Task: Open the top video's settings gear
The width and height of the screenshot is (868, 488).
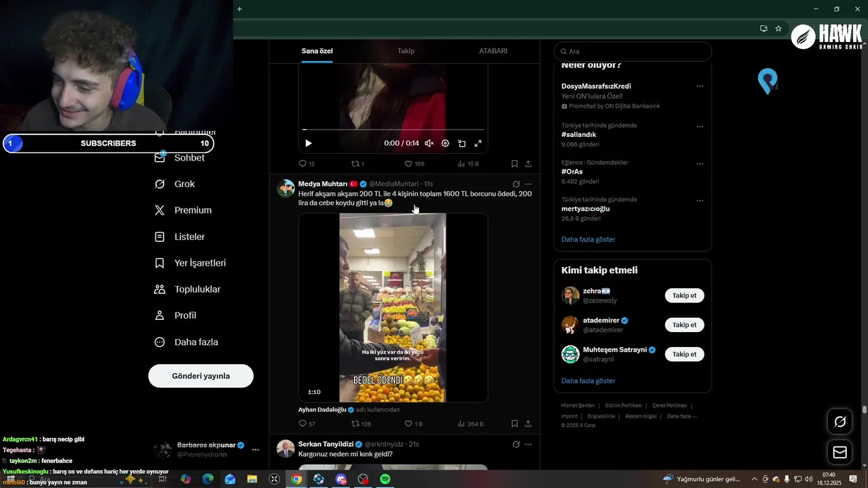Action: [446, 143]
